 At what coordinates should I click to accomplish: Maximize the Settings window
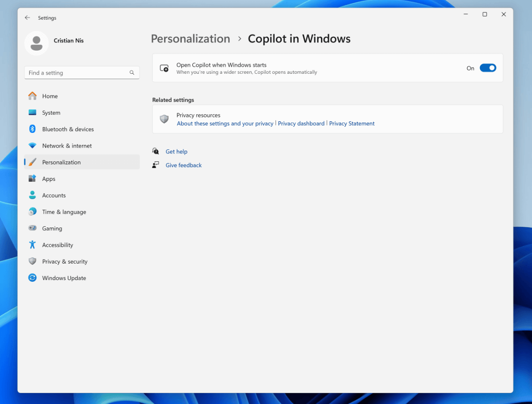coord(484,14)
